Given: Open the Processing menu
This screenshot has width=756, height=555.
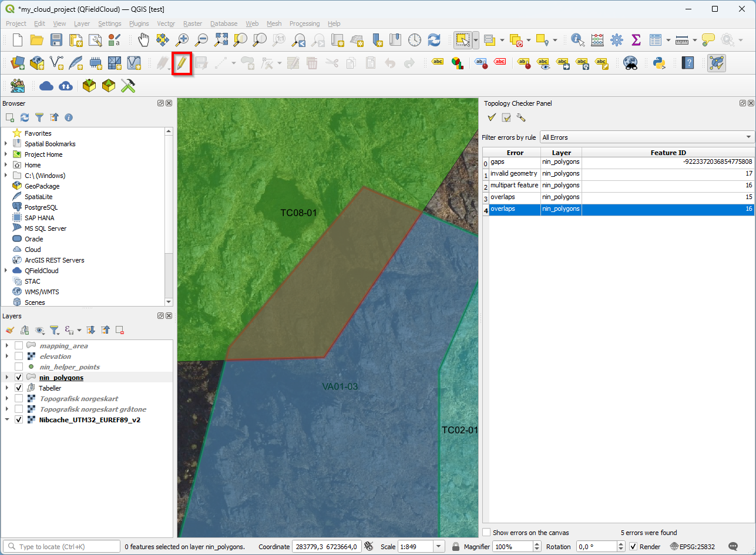Looking at the screenshot, I should 304,23.
